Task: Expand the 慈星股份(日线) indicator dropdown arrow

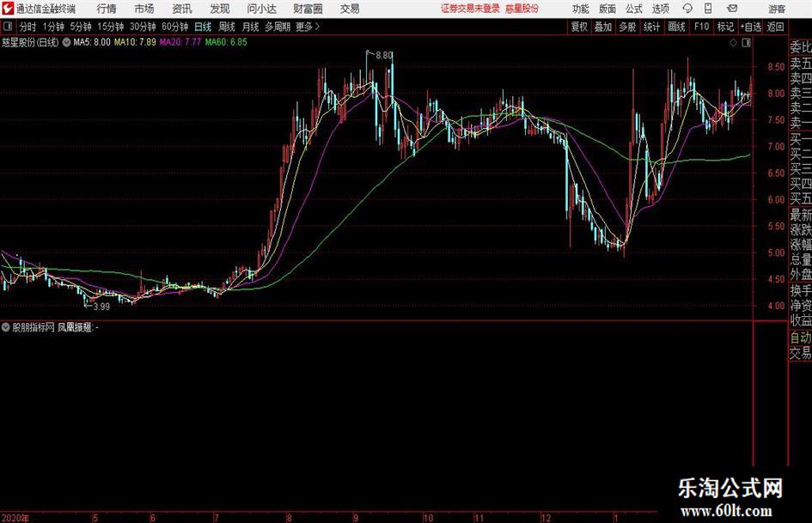Action: pos(66,42)
